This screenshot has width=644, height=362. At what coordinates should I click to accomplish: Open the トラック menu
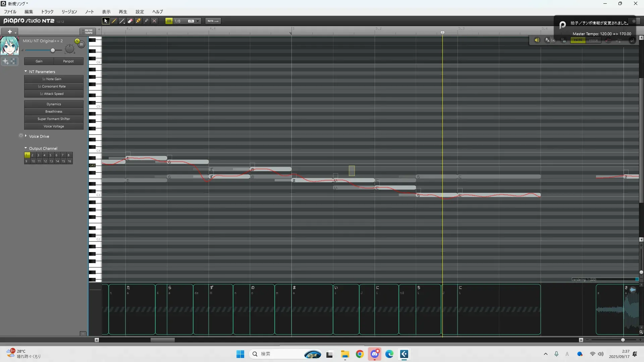click(x=47, y=12)
